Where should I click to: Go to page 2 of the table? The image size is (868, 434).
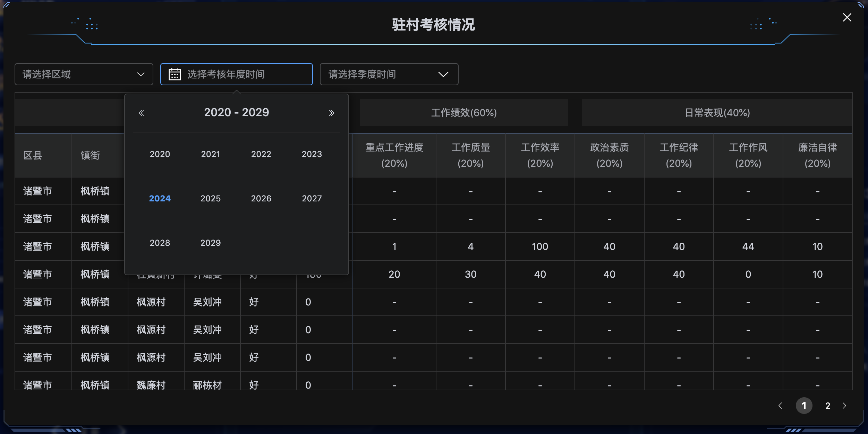coord(827,406)
